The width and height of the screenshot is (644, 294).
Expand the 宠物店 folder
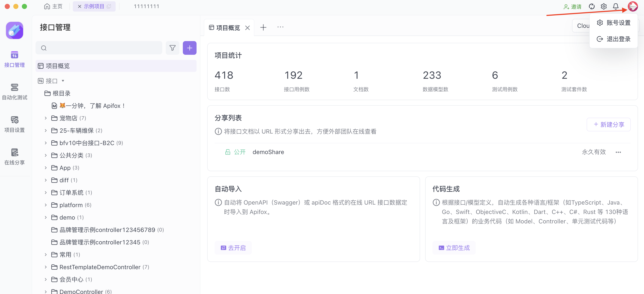tap(46, 118)
